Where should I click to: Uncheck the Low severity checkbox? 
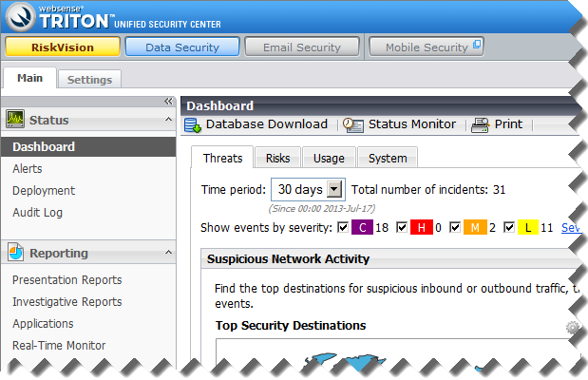point(509,227)
